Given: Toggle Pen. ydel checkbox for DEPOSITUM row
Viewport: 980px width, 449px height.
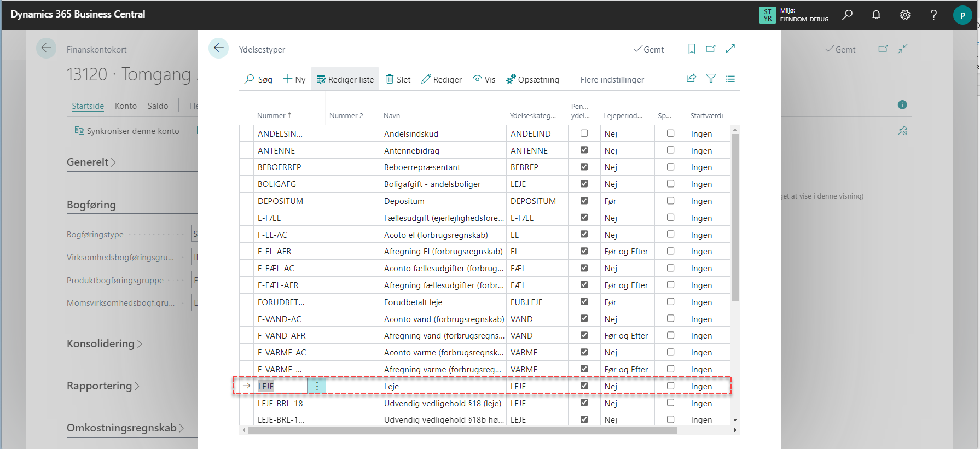Looking at the screenshot, I should tap(584, 201).
